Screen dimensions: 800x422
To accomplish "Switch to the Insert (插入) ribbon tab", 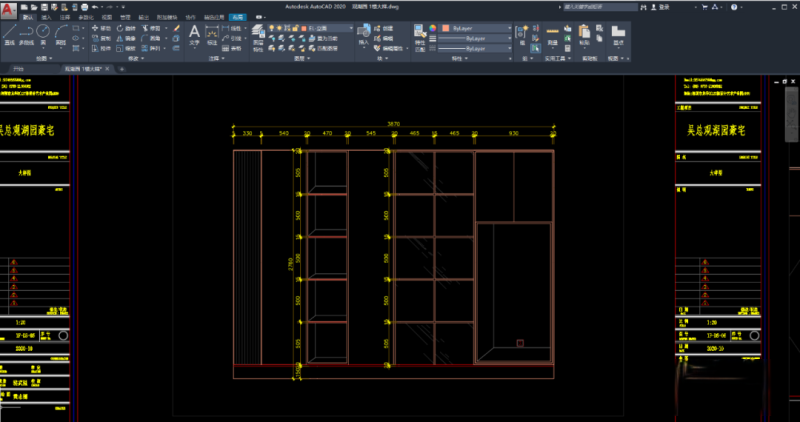I will [x=46, y=17].
